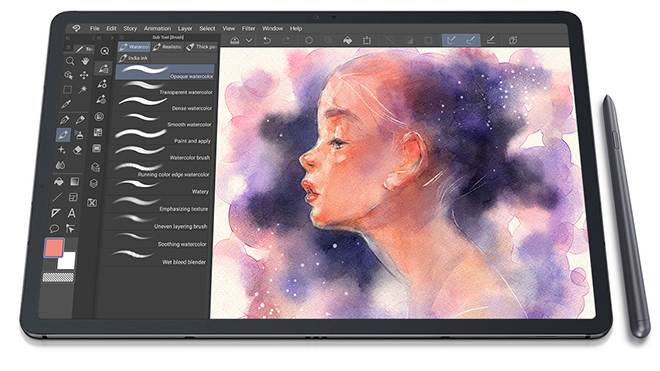Select the Zoom magnifier tool
The width and height of the screenshot is (660, 371).
[x=70, y=61]
